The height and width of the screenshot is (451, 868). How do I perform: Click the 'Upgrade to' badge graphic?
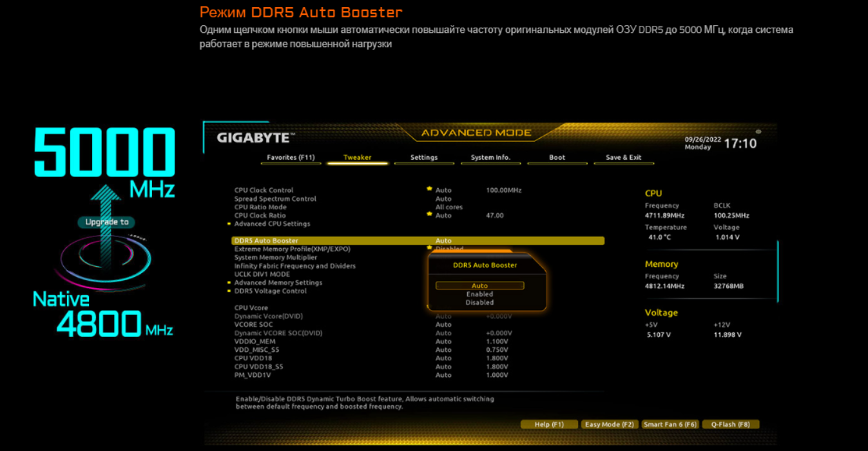pyautogui.click(x=107, y=222)
